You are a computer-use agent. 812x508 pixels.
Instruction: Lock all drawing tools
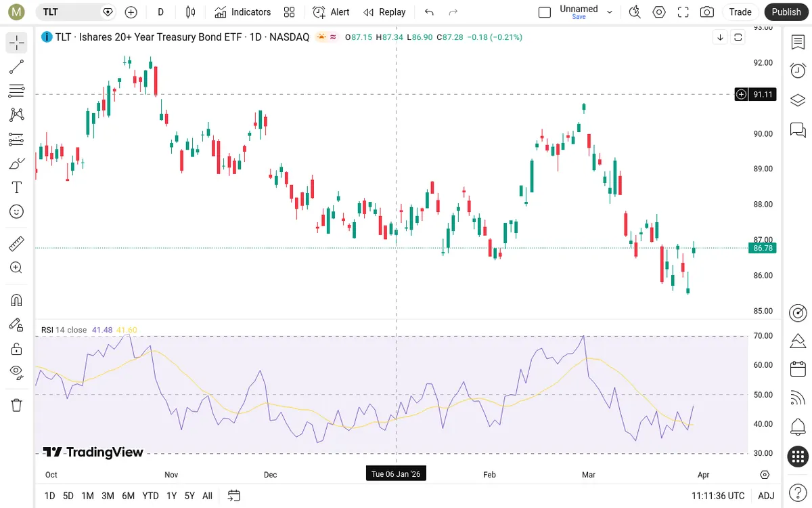point(17,349)
